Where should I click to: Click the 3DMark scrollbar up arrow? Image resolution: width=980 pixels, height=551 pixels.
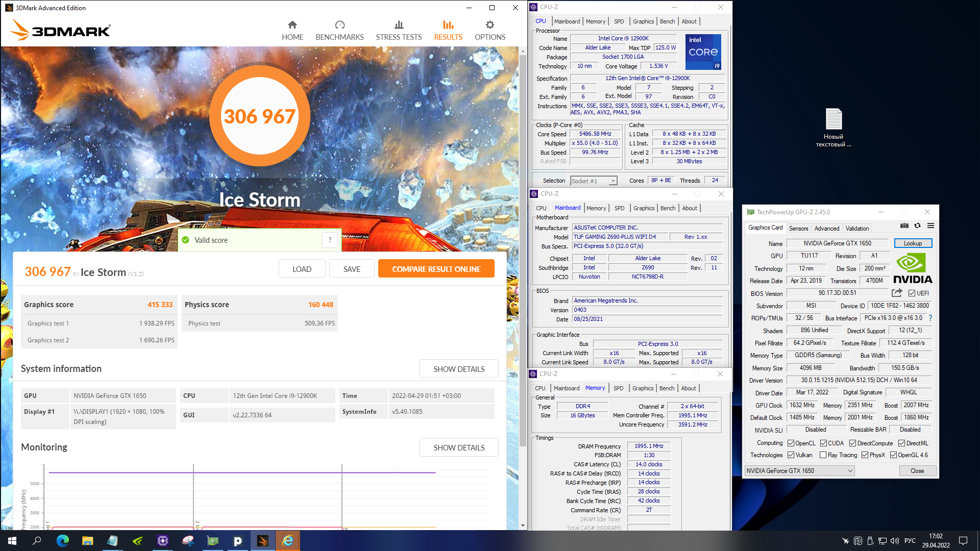523,51
